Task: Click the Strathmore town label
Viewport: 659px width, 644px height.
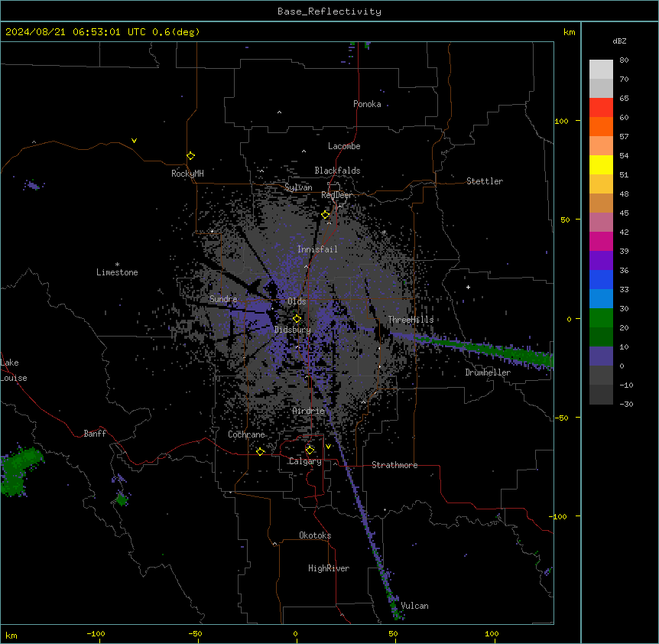Action: point(394,465)
